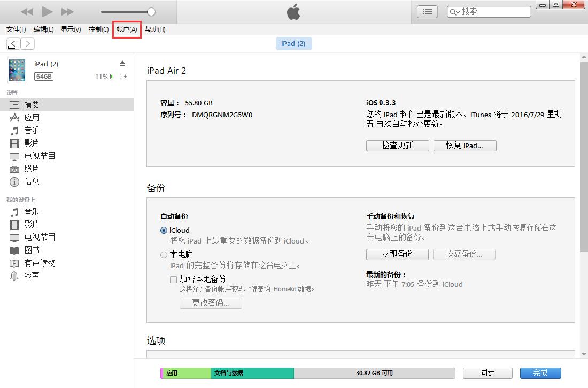Click the vertical scrollbar down arrow
This screenshot has height=388, width=588.
pos(584,353)
